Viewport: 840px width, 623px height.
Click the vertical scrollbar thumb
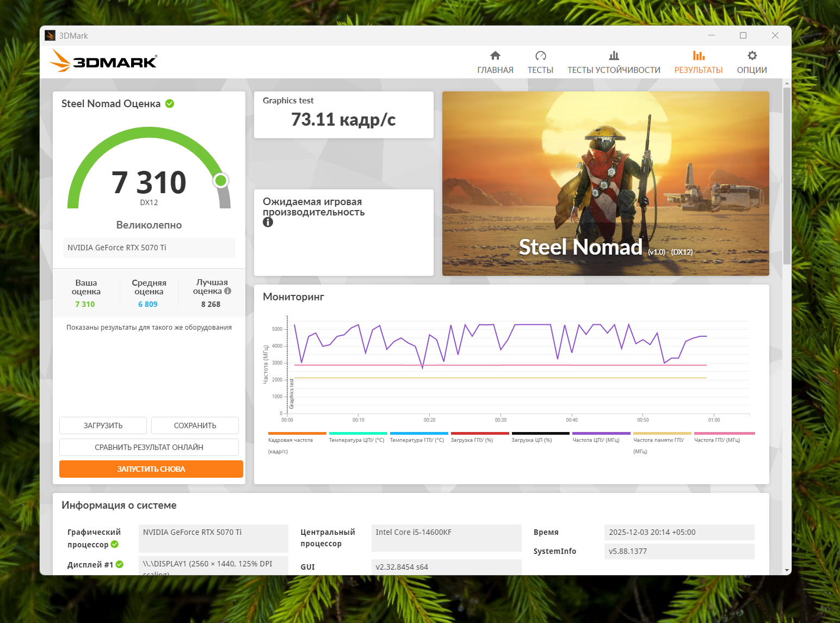tap(787, 176)
